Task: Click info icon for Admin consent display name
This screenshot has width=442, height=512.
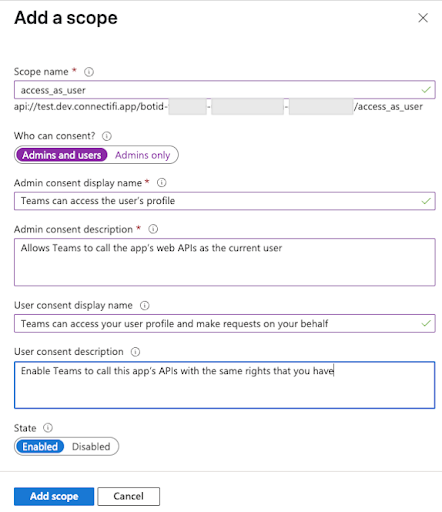Action: click(x=162, y=183)
